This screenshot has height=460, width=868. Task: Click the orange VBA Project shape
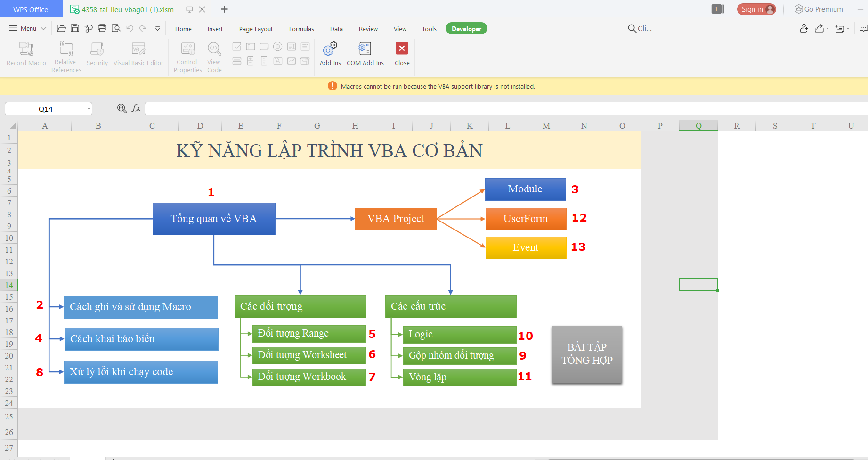(396, 219)
